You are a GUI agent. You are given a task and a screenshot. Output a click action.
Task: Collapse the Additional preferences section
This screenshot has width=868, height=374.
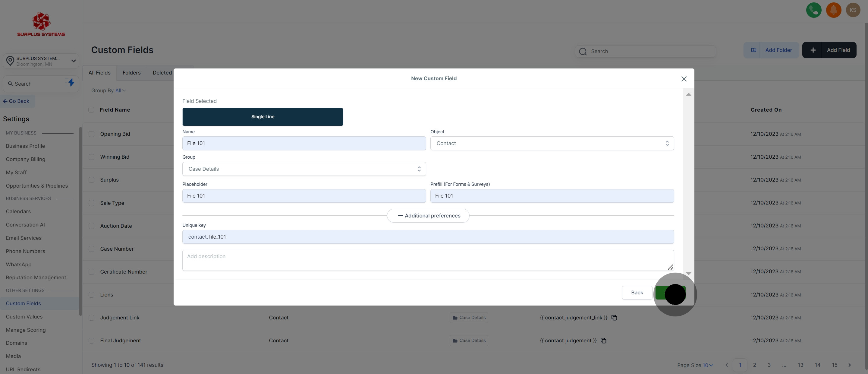click(428, 216)
